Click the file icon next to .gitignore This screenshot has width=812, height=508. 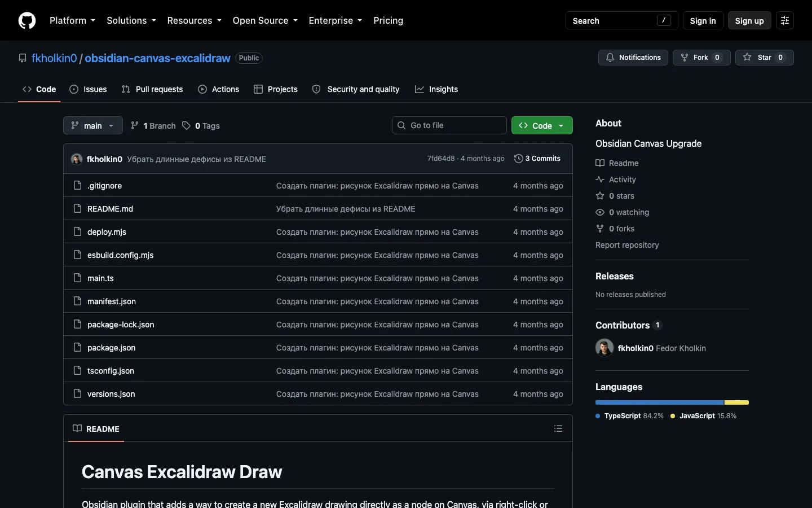(78, 186)
